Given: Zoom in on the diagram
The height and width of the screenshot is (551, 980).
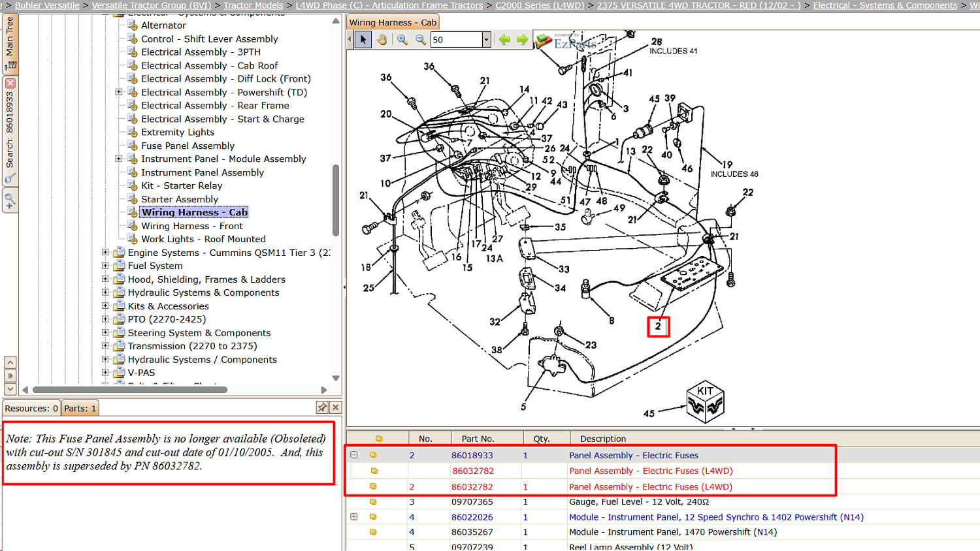Looking at the screenshot, I should pos(402,40).
